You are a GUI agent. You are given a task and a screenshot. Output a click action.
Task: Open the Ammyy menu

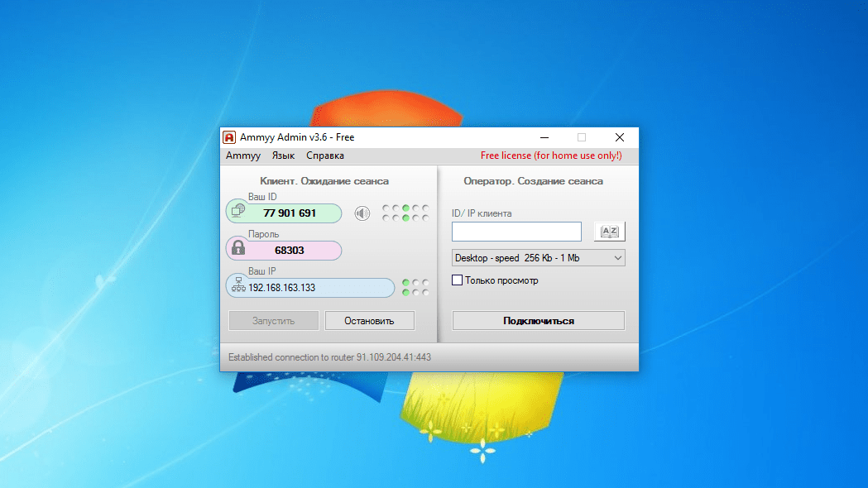point(243,155)
